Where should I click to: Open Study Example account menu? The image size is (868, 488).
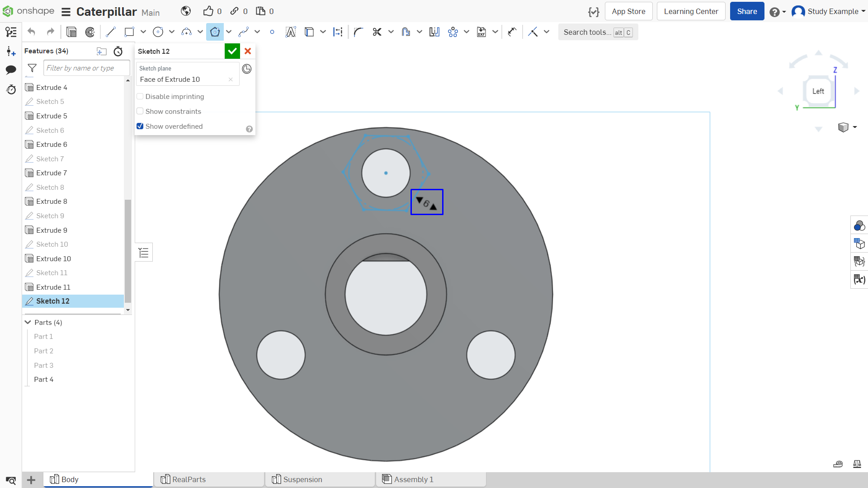tap(828, 11)
